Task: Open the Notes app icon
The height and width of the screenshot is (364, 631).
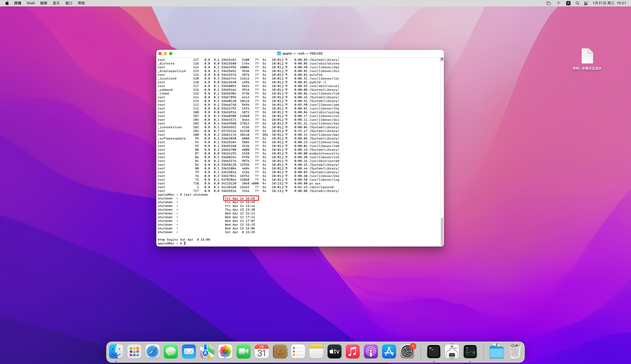Action: 316,351
